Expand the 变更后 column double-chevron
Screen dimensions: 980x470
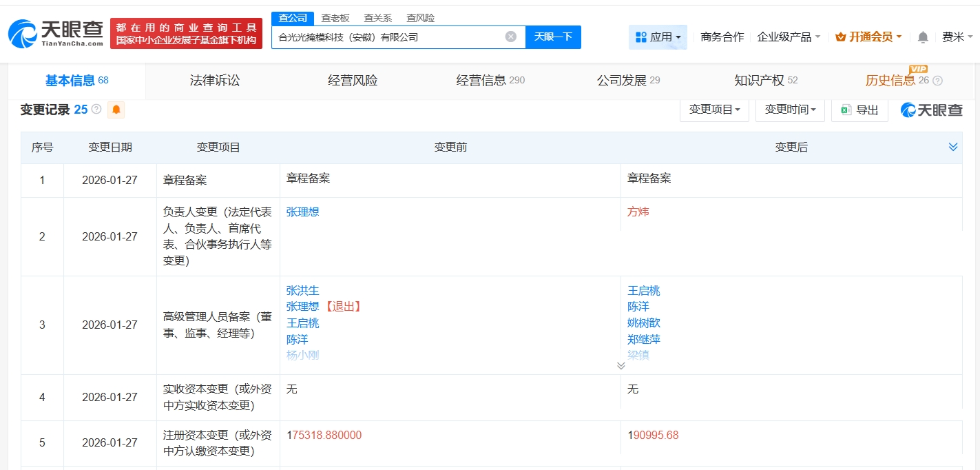(x=953, y=147)
